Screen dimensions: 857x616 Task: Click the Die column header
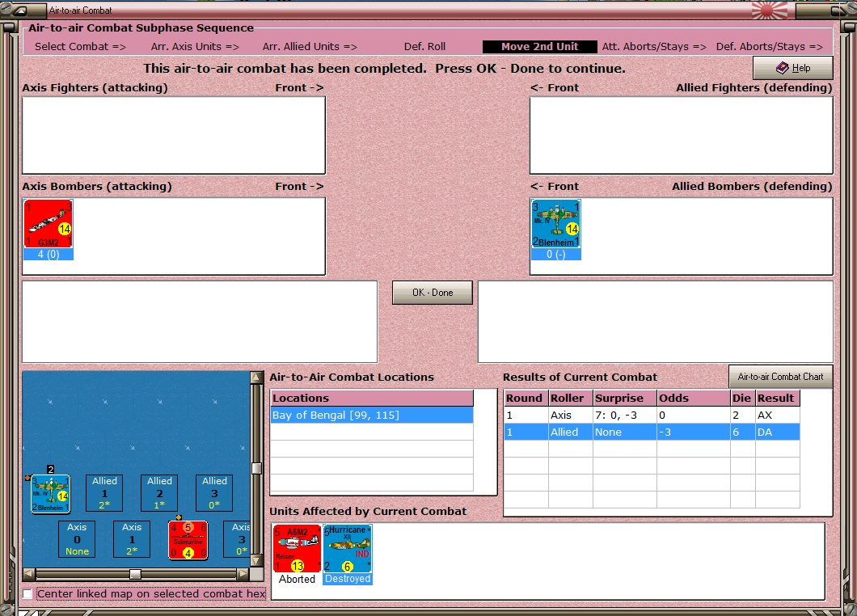[x=743, y=398]
